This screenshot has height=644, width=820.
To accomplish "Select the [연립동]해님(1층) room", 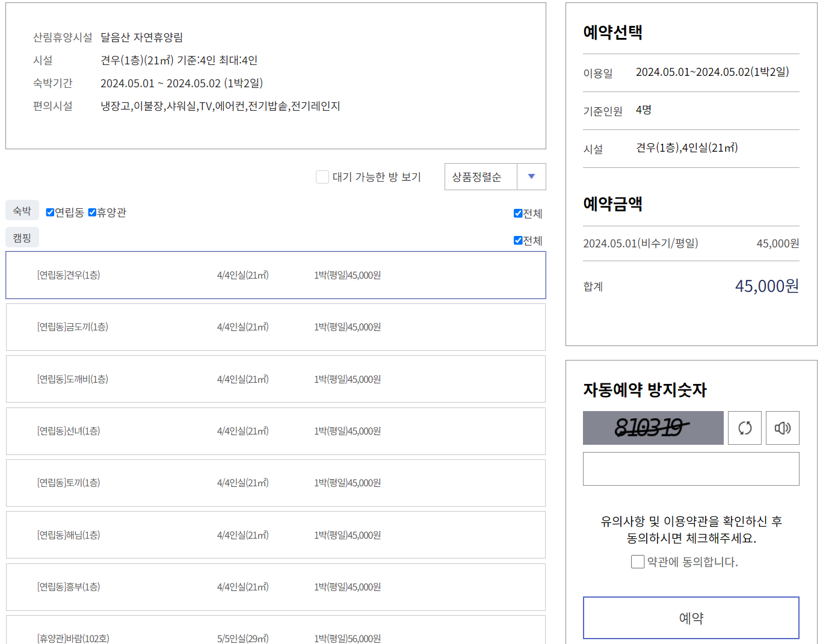I will [x=276, y=534].
